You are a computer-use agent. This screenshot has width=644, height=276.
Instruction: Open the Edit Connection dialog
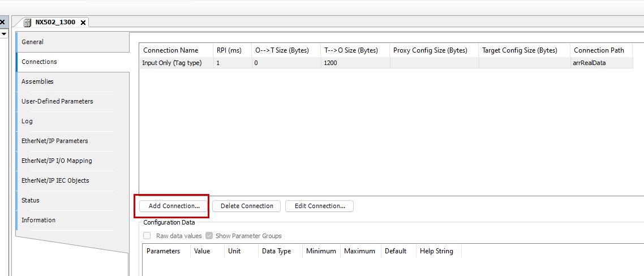(319, 206)
